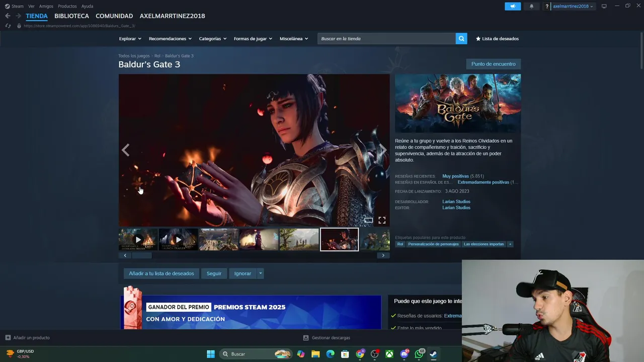Open the Amigos menu
Screen dimensions: 644x362
[x=46, y=6]
